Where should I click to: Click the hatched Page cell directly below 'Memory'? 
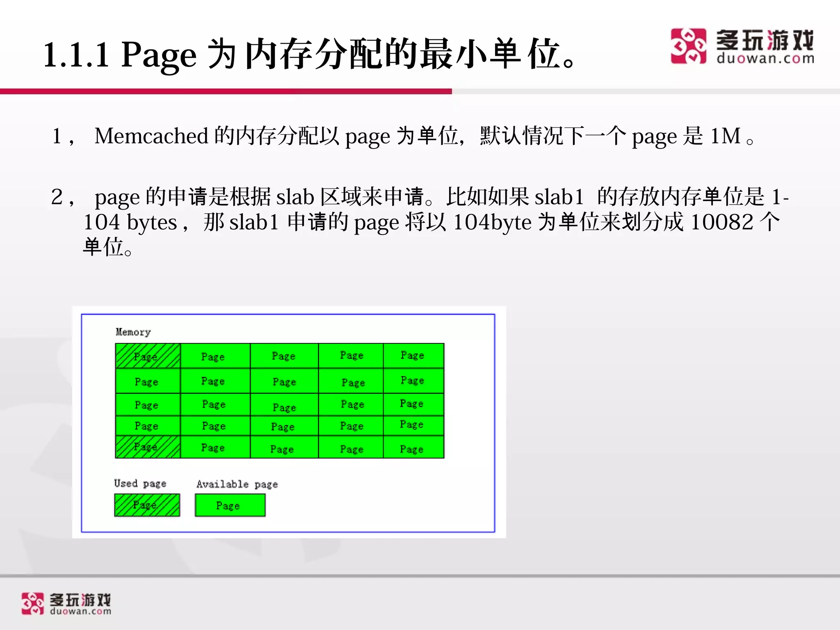tap(148, 356)
